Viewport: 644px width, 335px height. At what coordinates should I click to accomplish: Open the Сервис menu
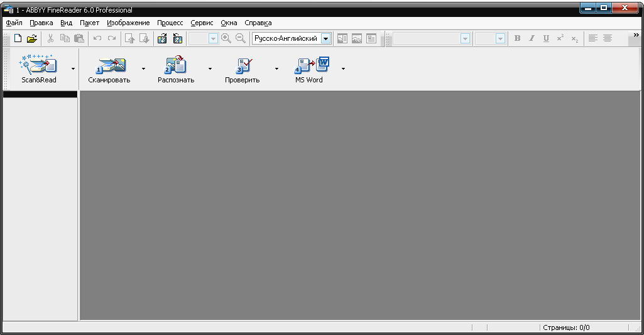point(202,23)
